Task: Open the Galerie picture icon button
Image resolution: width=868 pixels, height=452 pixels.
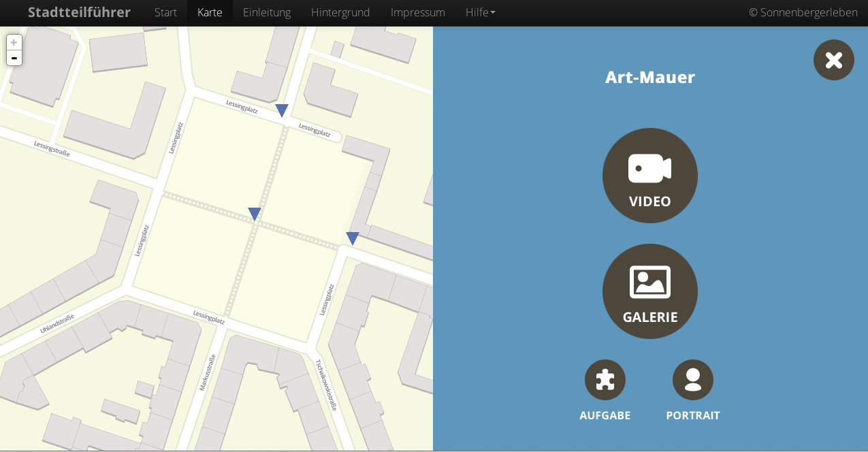Action: (x=649, y=291)
